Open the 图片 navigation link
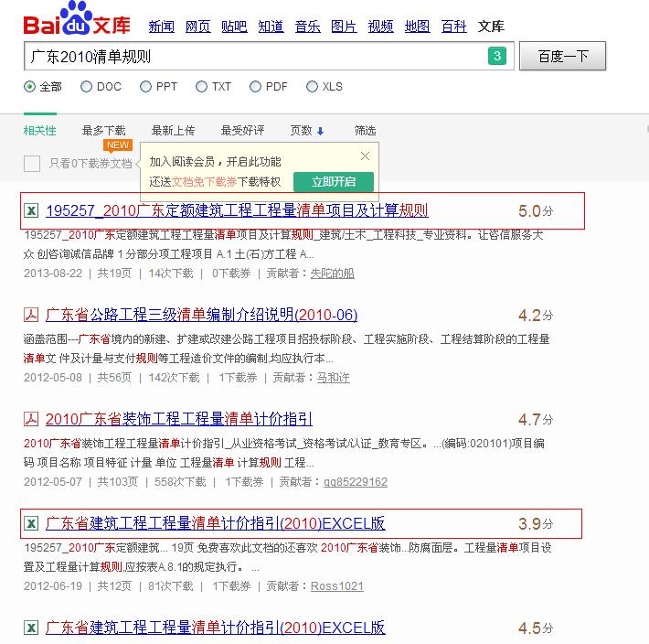Screen dimensions: 649x644 tap(344, 27)
